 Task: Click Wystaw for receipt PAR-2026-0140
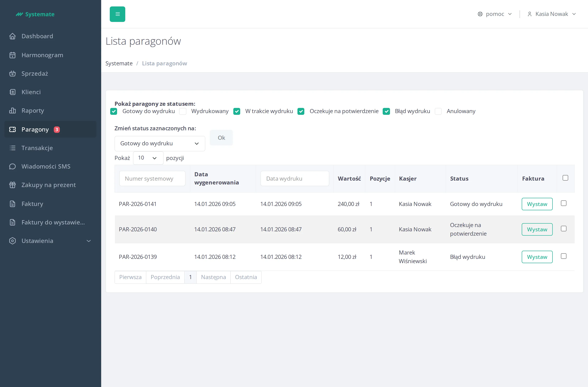tap(537, 230)
